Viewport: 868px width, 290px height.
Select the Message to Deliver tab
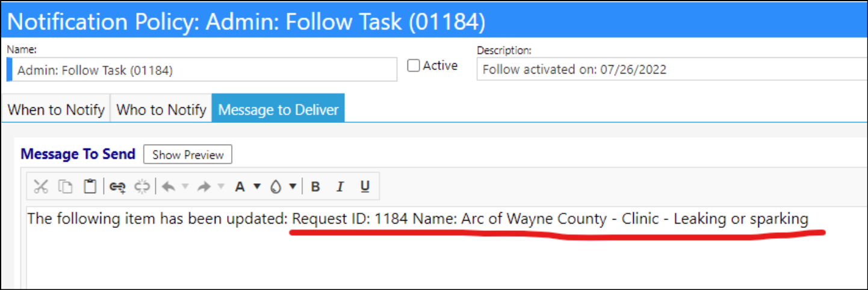(278, 109)
